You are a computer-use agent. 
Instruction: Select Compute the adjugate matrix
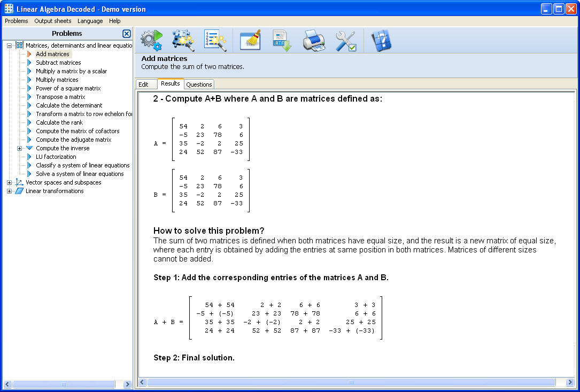[x=74, y=140]
